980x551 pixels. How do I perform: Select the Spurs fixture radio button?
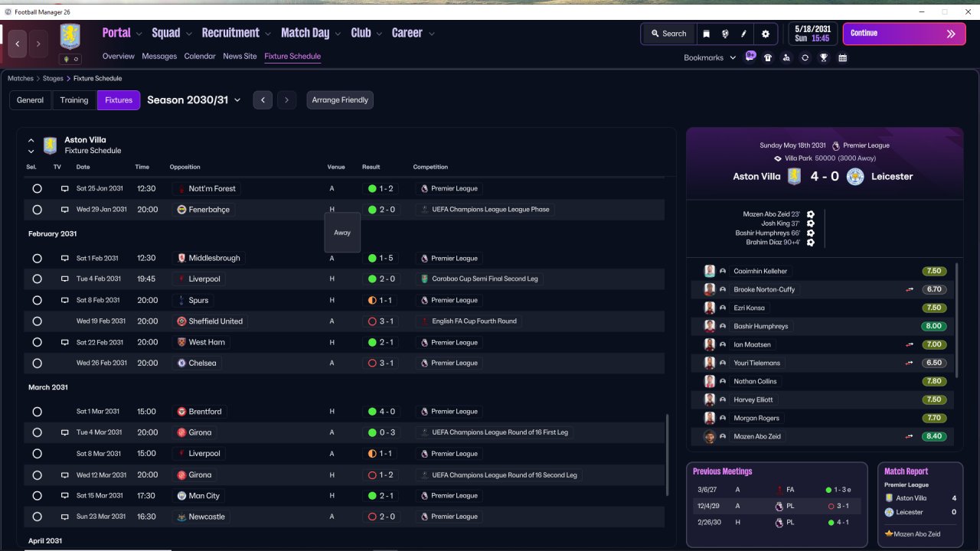coord(37,300)
